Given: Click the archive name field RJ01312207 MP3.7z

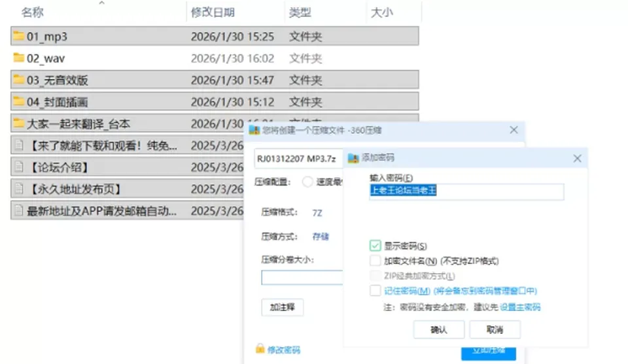Looking at the screenshot, I should point(298,159).
